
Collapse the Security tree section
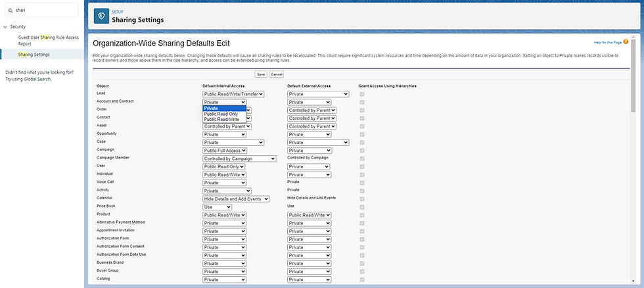[x=5, y=27]
